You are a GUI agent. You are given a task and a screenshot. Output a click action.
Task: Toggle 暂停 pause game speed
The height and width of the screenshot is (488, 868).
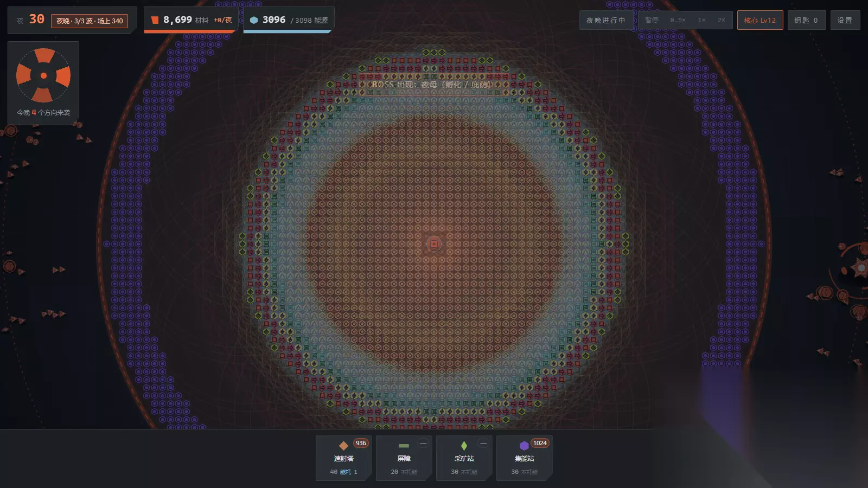(x=652, y=20)
